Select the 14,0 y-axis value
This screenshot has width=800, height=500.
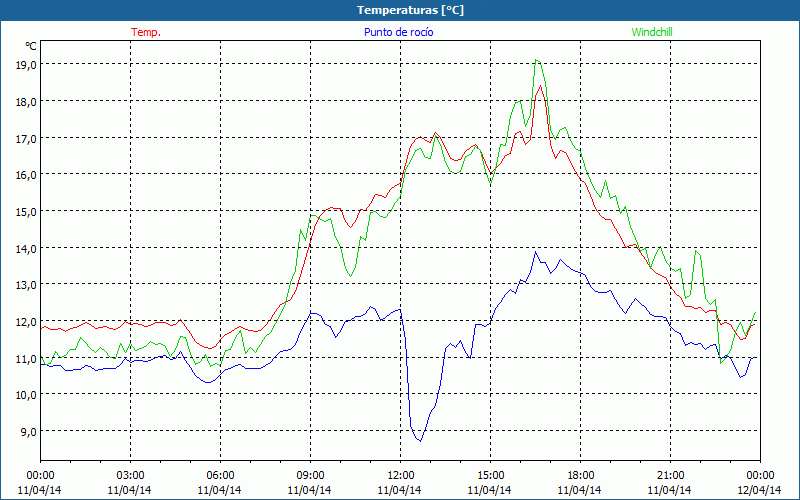[x=27, y=248]
